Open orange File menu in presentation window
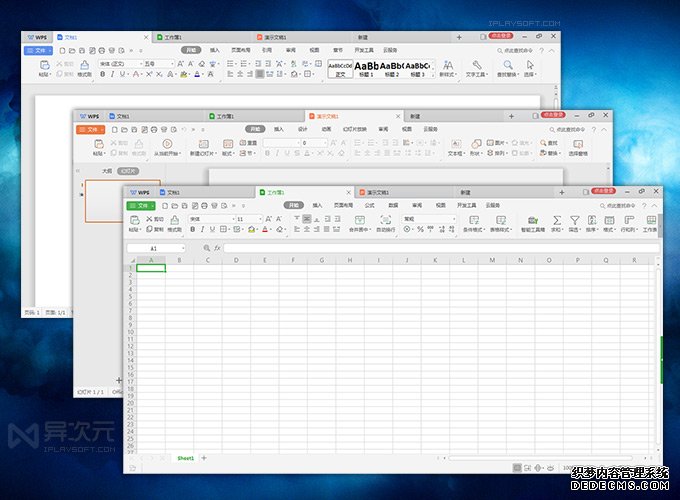The height and width of the screenshot is (500, 680). coord(90,129)
